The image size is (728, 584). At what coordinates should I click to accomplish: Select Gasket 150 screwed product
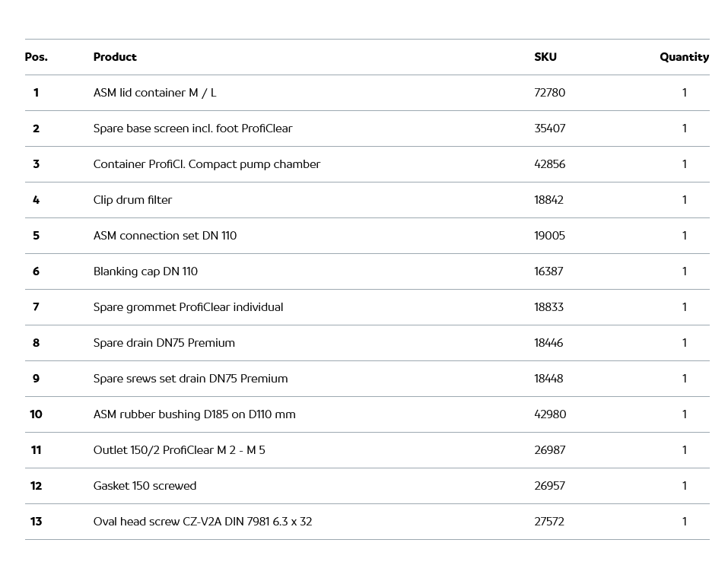point(145,486)
